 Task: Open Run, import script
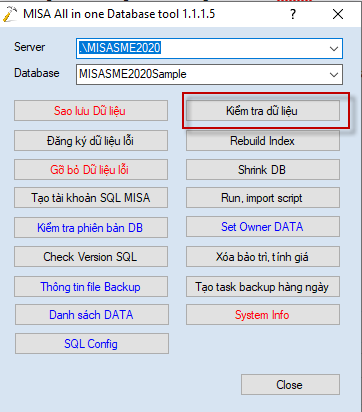click(x=263, y=198)
